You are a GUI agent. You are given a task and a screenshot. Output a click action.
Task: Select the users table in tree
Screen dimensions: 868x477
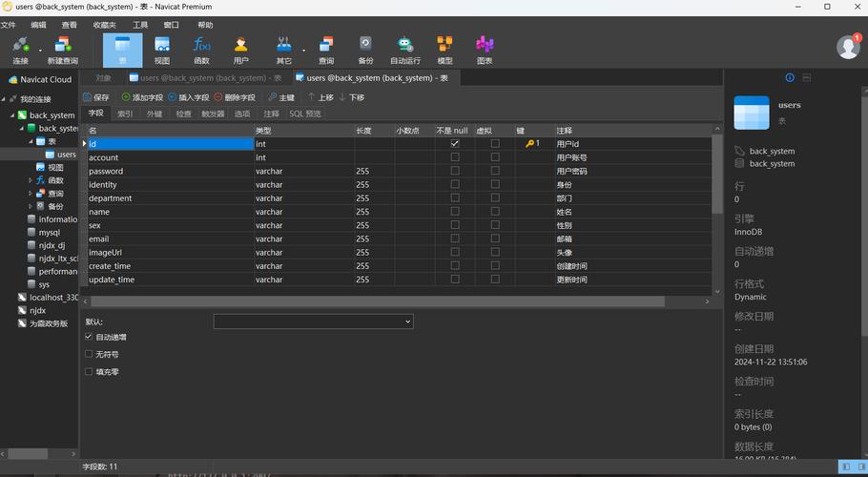(x=66, y=155)
